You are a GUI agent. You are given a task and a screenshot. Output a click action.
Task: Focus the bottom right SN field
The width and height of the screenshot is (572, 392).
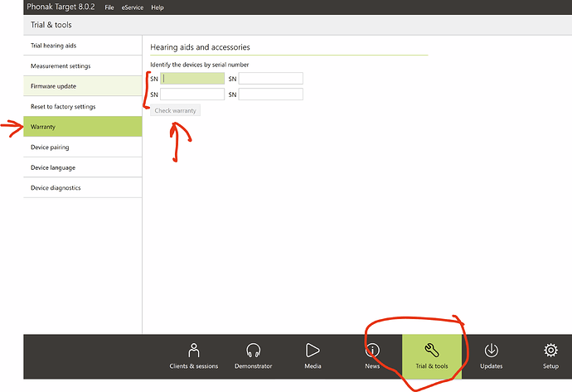271,94
